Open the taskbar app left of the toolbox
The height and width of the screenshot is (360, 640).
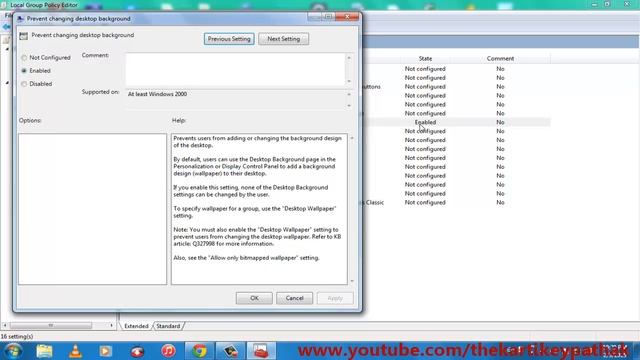pyautogui.click(x=230, y=351)
